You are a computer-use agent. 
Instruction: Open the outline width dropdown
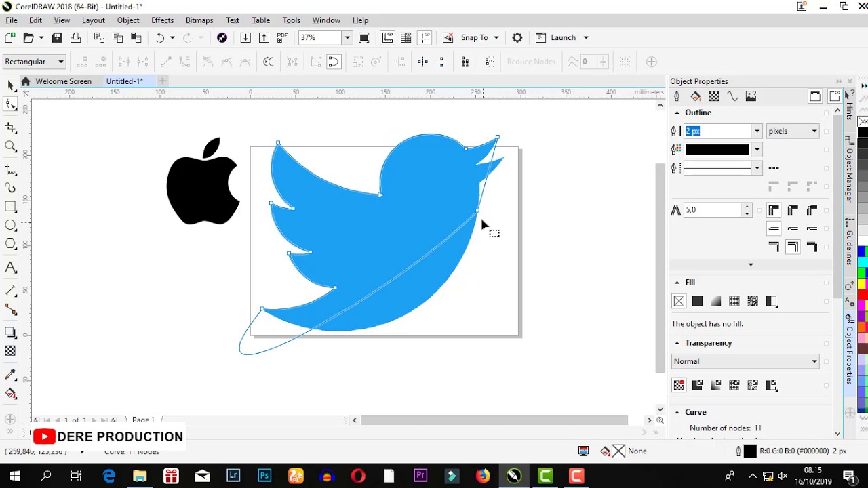pyautogui.click(x=757, y=131)
